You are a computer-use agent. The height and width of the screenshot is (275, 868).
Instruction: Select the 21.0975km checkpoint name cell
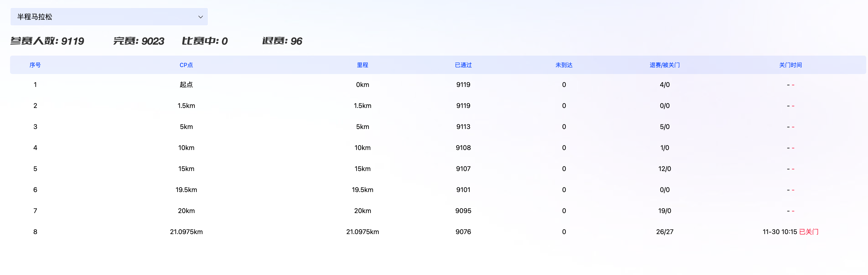pyautogui.click(x=186, y=232)
